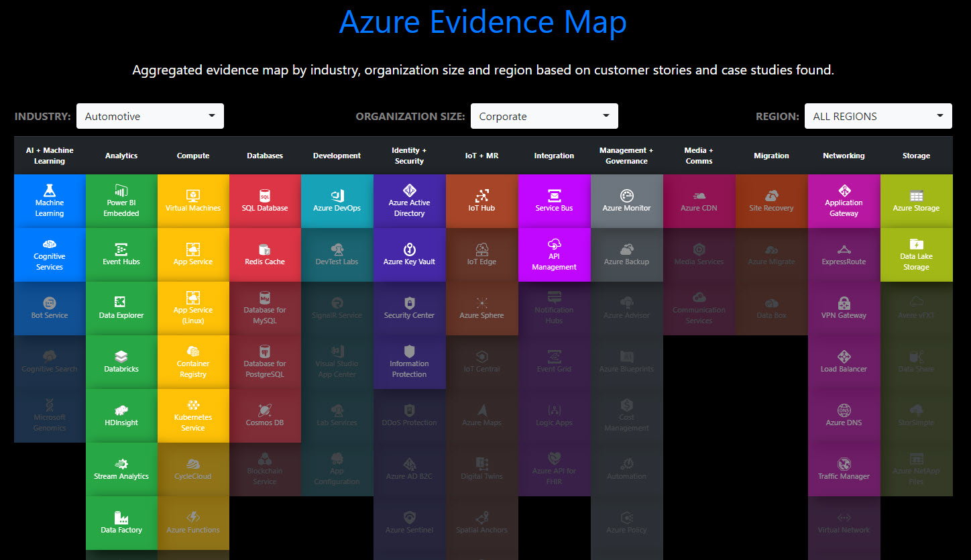Screen dimensions: 971x560
Task: Click the Databases column header
Action: 265,156
